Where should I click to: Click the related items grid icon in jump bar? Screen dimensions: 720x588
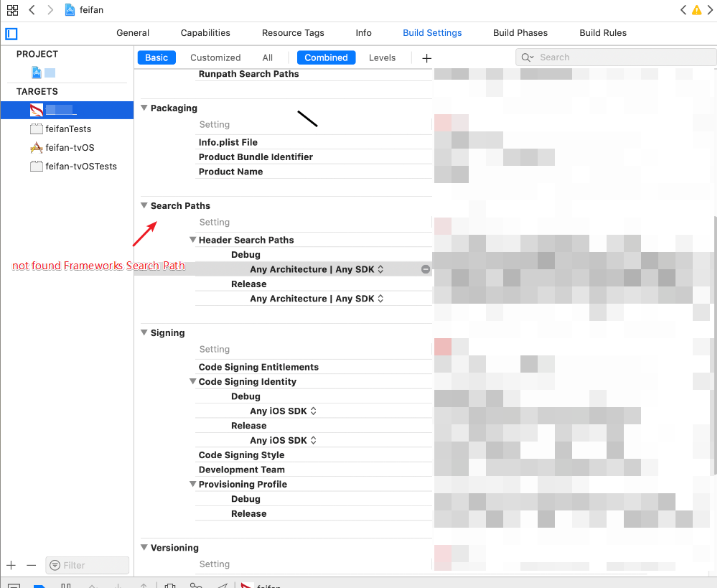tap(11, 9)
